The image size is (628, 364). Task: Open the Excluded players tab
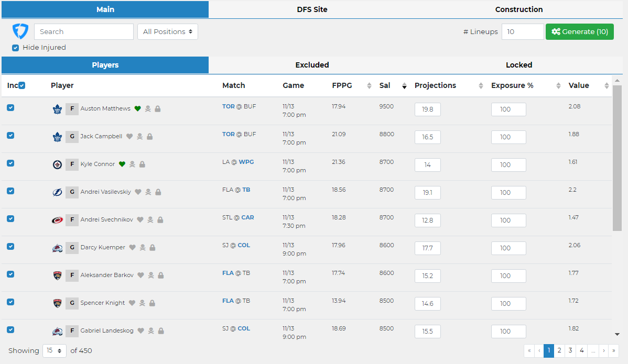(x=312, y=65)
